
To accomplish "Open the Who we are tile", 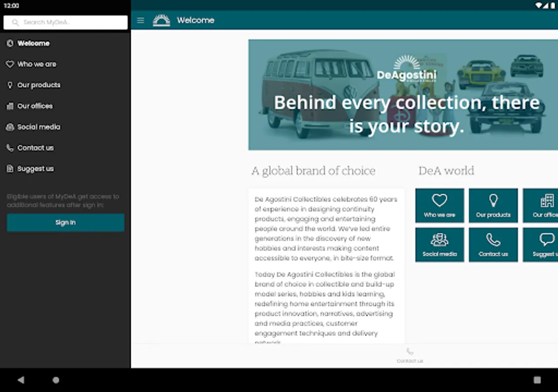I will pyautogui.click(x=439, y=206).
